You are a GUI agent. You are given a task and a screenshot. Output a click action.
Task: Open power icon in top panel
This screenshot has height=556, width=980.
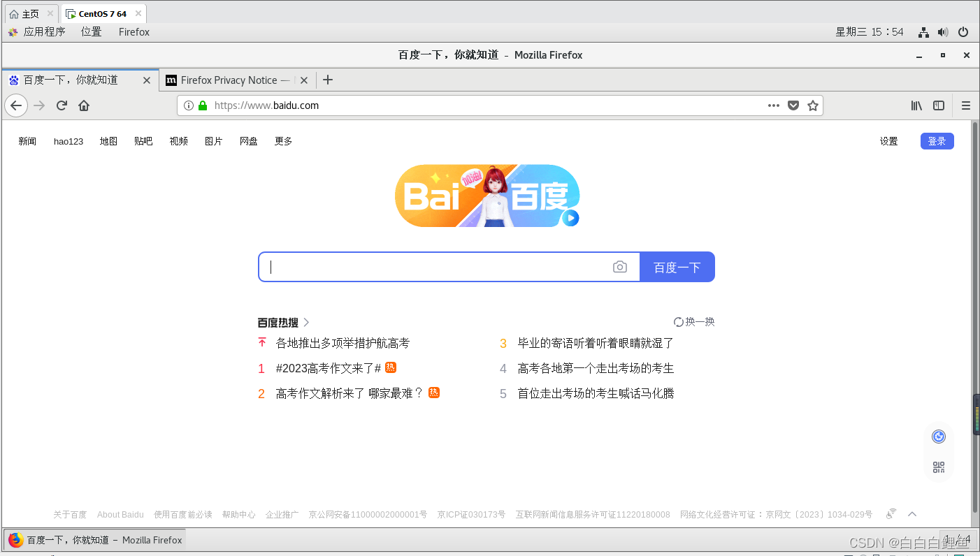coord(963,32)
